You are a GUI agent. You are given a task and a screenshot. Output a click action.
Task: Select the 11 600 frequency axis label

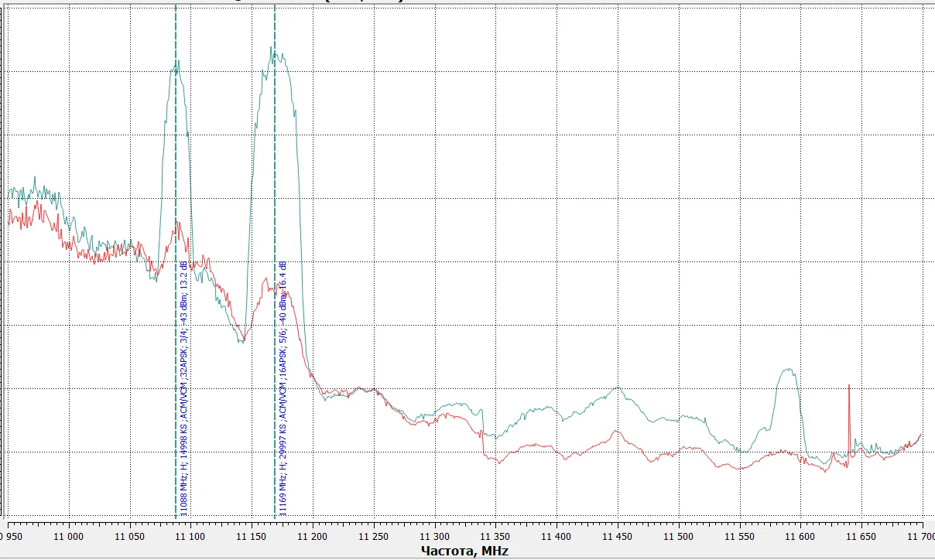[800, 535]
